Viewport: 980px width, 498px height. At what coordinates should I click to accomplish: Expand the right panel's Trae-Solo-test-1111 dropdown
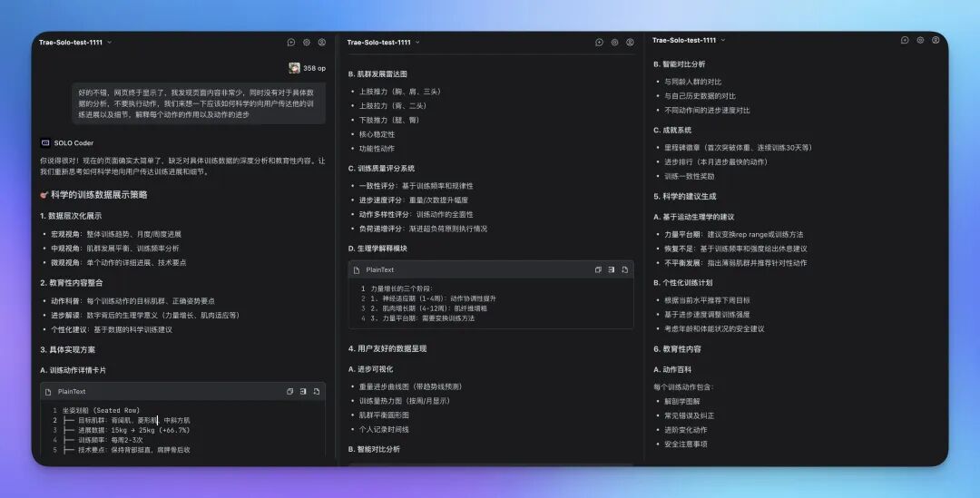coord(723,40)
